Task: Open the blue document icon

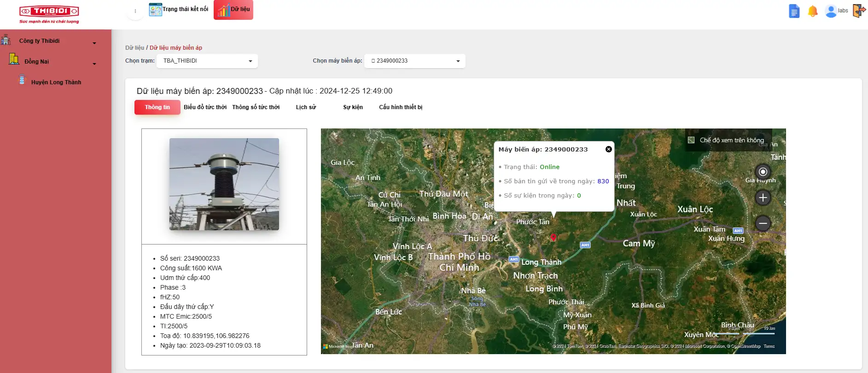Action: [794, 11]
